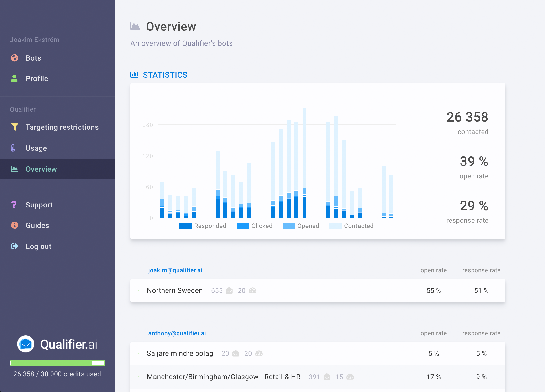The height and width of the screenshot is (392, 545).
Task: Click the gauge icon in Northern Sweden row
Action: 252,290
